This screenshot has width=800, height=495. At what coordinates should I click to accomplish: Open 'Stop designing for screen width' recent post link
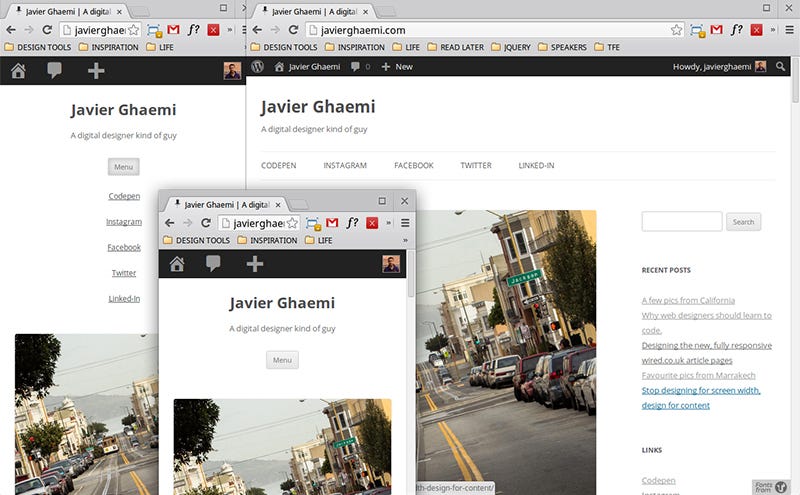(x=701, y=398)
